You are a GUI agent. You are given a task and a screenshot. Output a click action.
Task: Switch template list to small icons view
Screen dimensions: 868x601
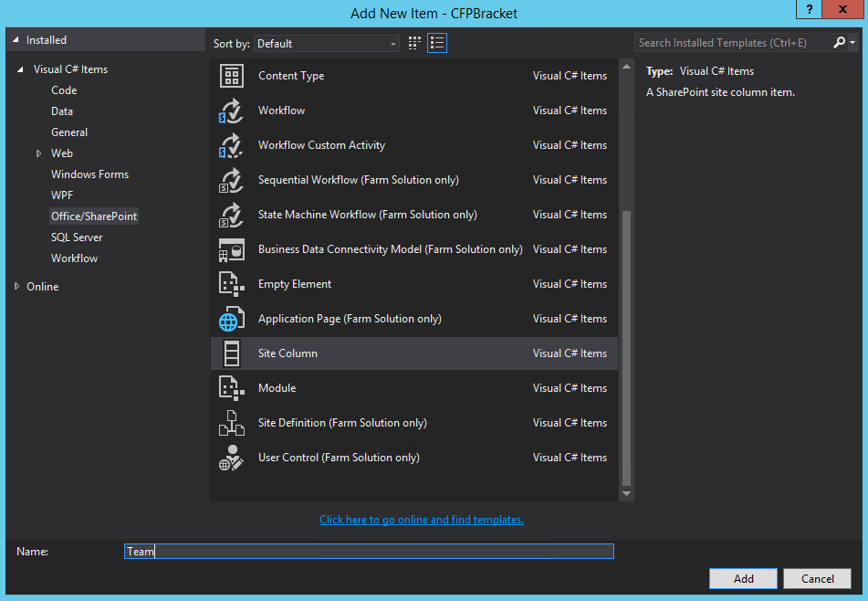436,43
